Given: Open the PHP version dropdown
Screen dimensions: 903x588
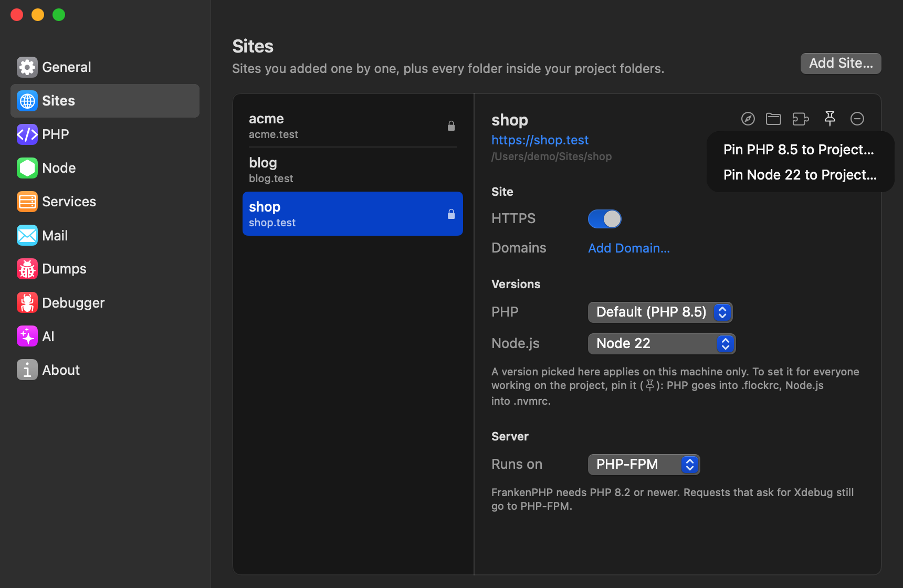Looking at the screenshot, I should [x=660, y=312].
